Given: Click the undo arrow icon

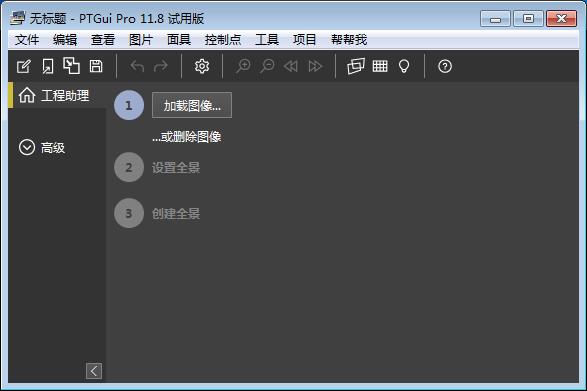Looking at the screenshot, I should tap(137, 66).
